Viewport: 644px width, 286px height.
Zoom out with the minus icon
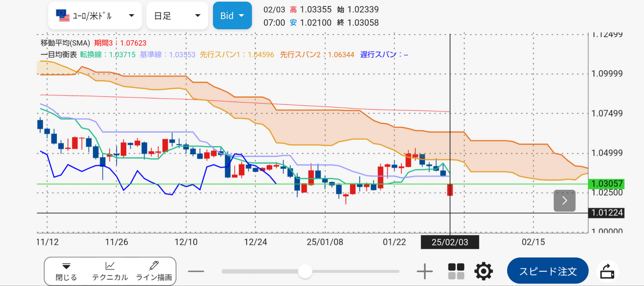click(x=196, y=271)
